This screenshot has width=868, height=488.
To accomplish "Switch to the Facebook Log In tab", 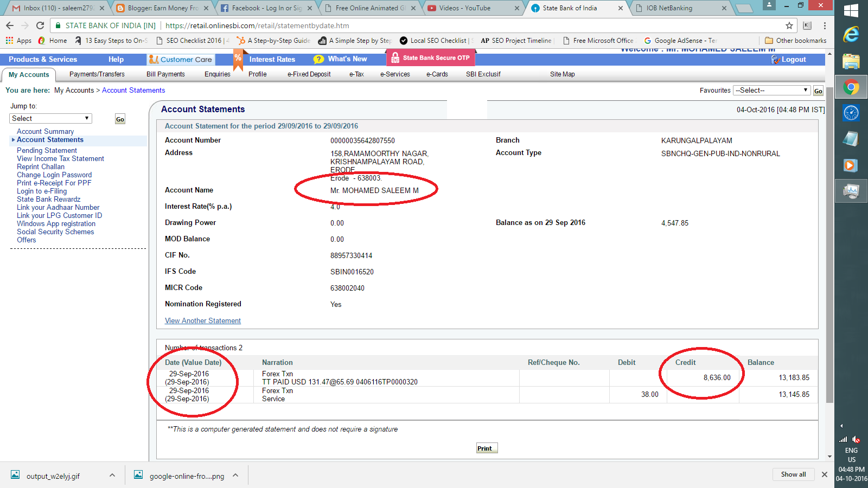I will pyautogui.click(x=266, y=8).
